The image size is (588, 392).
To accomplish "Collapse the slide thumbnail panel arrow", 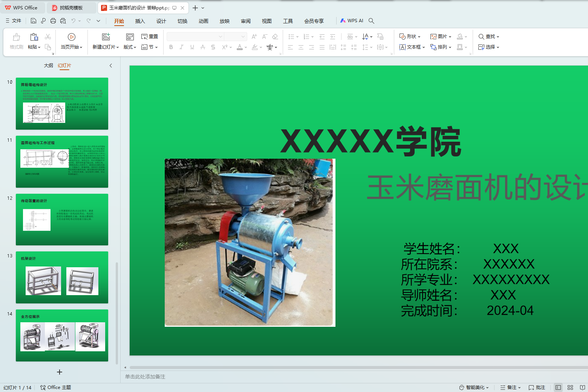I will [x=111, y=66].
